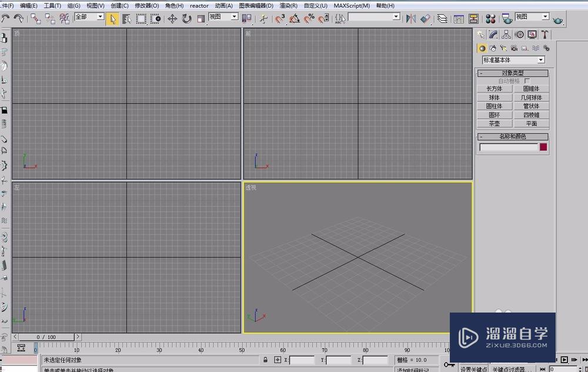
Task: Open MAXScript(M) menu
Action: point(352,6)
